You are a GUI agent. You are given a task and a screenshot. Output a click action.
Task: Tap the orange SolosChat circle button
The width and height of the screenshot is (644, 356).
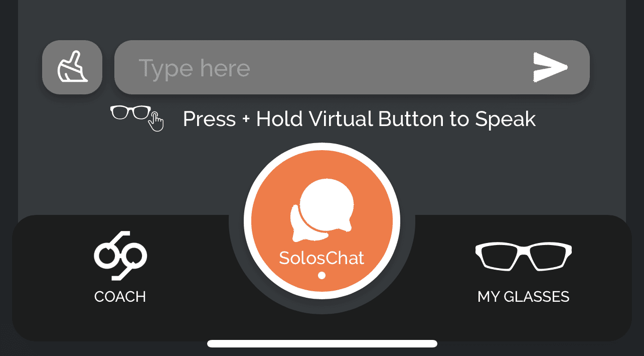click(322, 221)
